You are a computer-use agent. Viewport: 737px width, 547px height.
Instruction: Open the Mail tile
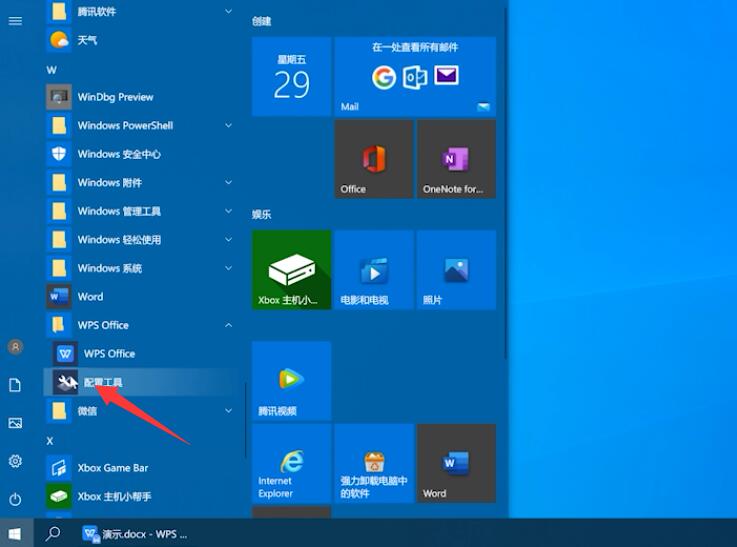(x=415, y=77)
